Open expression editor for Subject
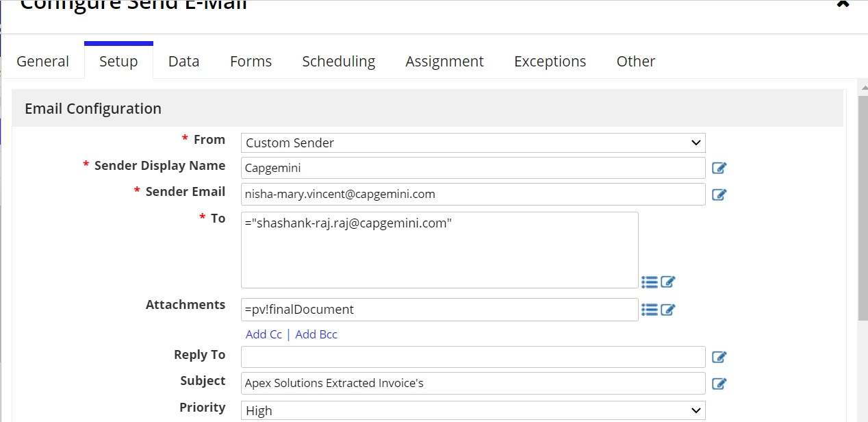The image size is (868, 422). (x=719, y=384)
